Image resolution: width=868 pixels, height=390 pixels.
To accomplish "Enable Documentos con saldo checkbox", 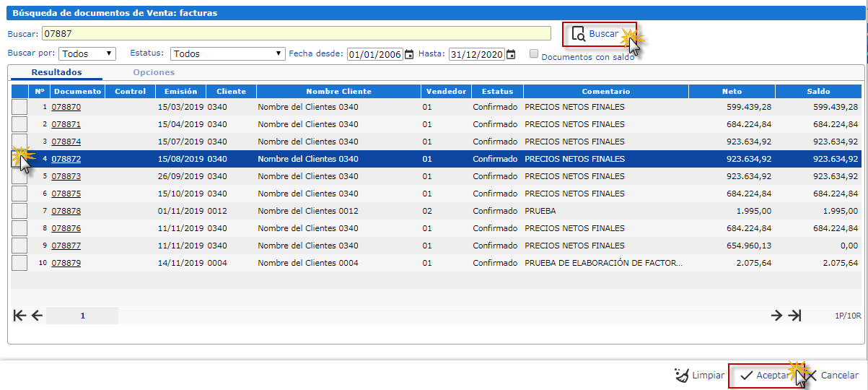I will (x=533, y=54).
